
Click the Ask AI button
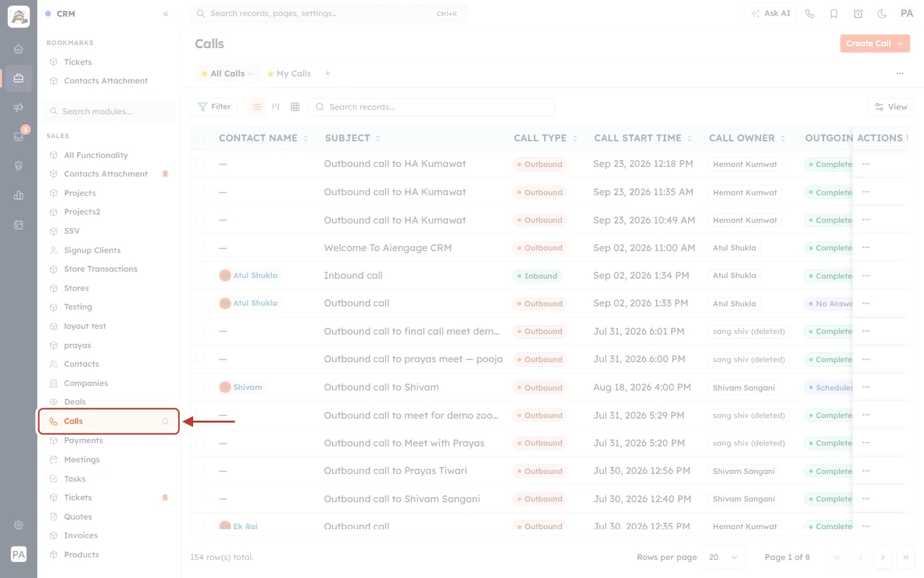point(771,13)
